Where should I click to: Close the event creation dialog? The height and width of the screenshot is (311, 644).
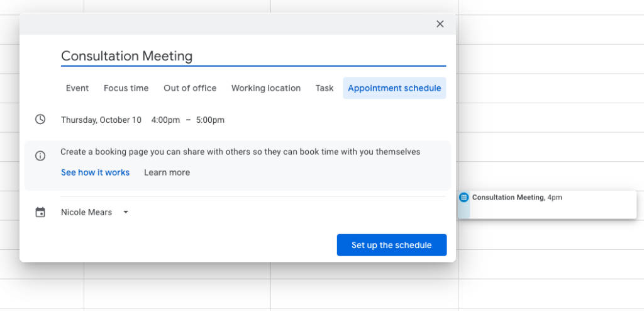click(x=440, y=24)
